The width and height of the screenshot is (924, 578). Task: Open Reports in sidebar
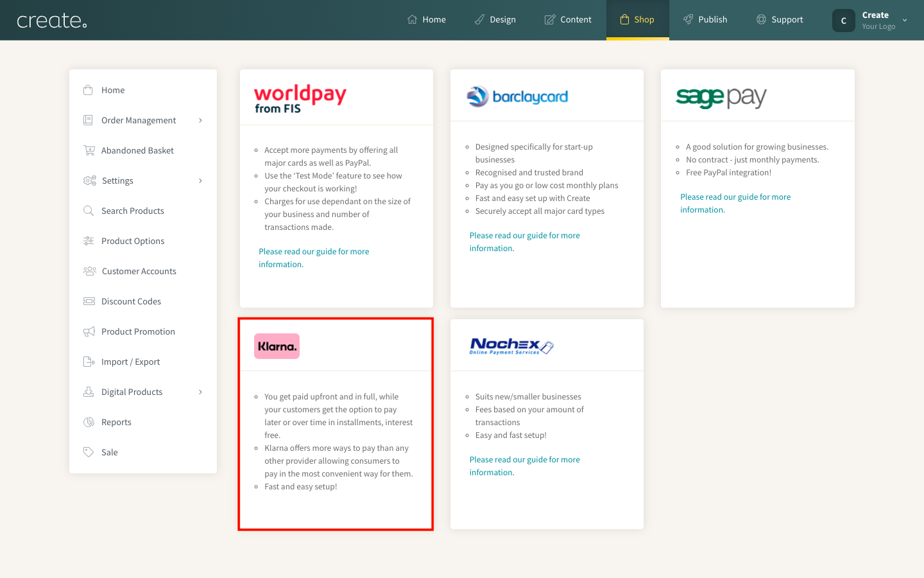click(116, 422)
